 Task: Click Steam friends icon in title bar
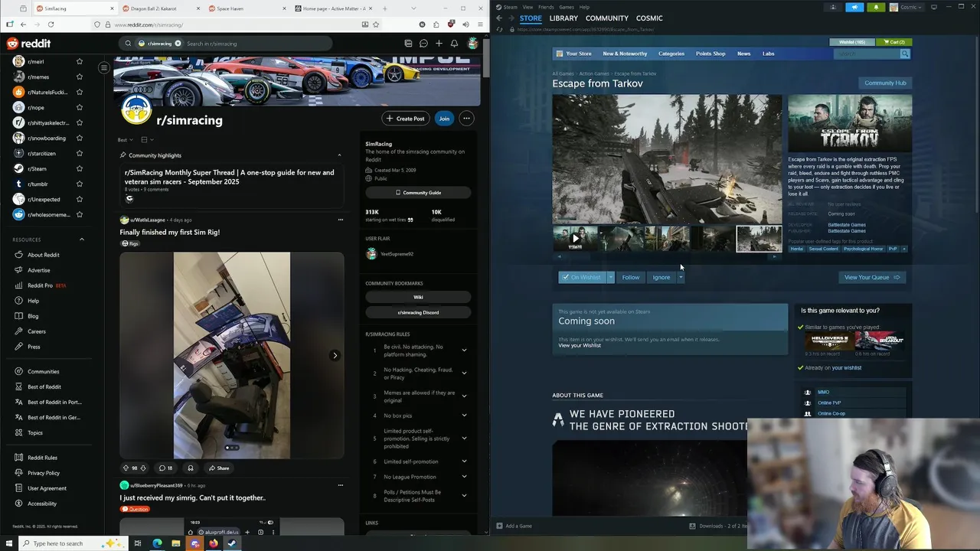[x=834, y=7]
